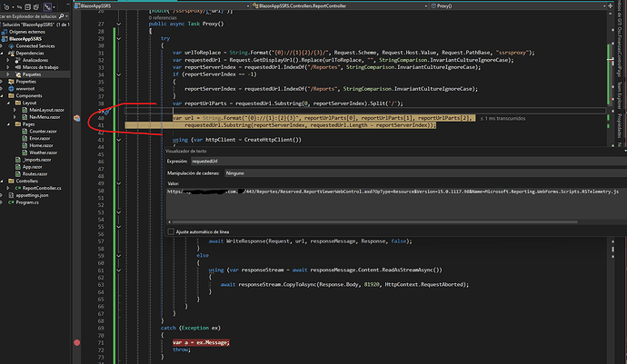Screen dimensions: 627x364
Task: Open the Team Explorer side tab
Action: 619,95
